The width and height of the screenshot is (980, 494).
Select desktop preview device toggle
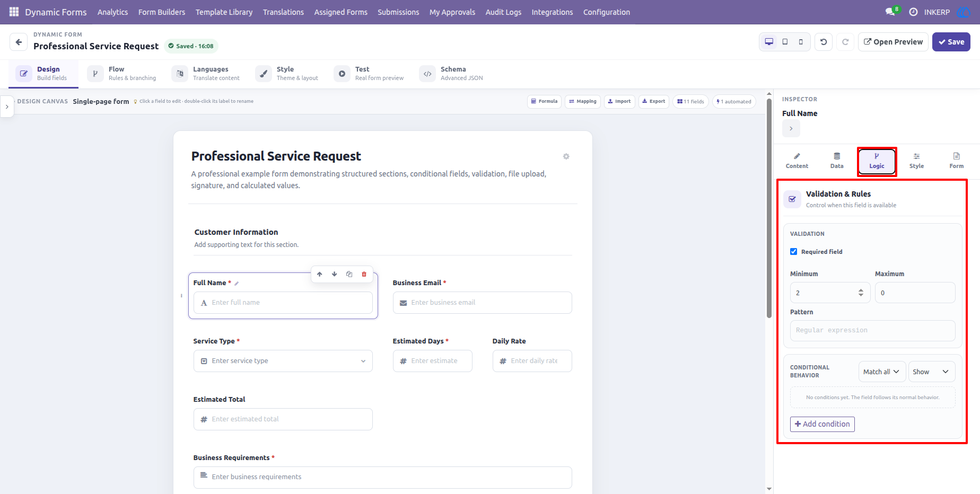(x=769, y=42)
